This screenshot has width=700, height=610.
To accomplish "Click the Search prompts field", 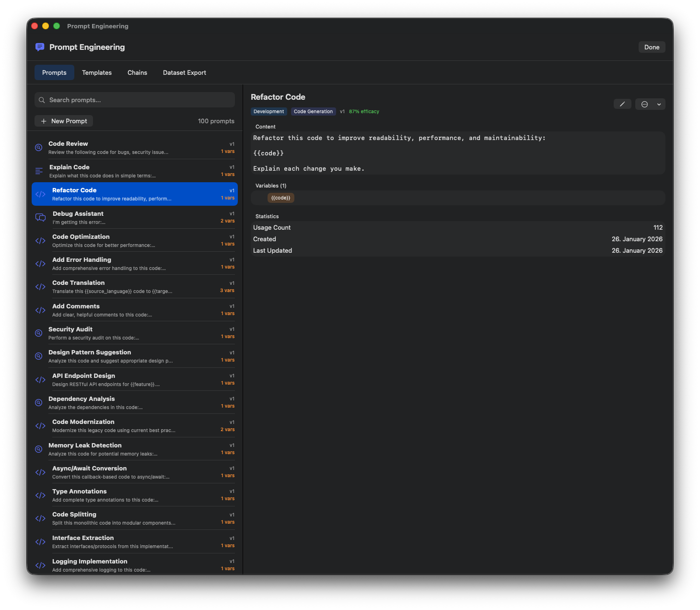I will coord(134,100).
